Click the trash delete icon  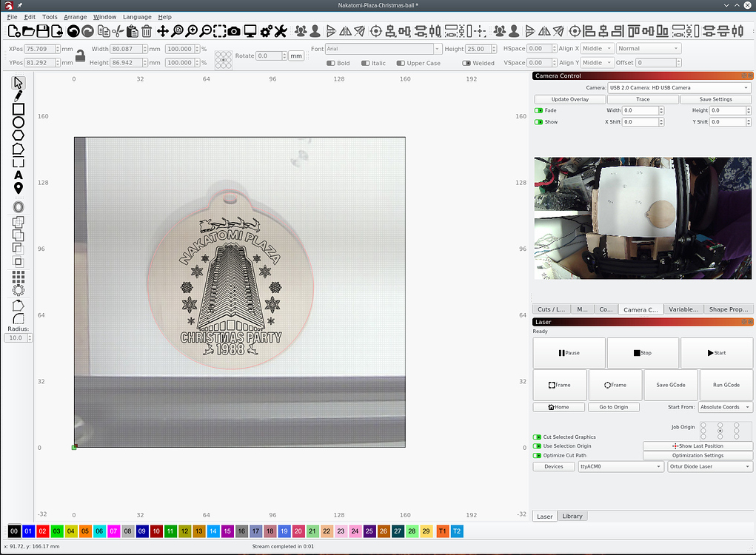[147, 31]
